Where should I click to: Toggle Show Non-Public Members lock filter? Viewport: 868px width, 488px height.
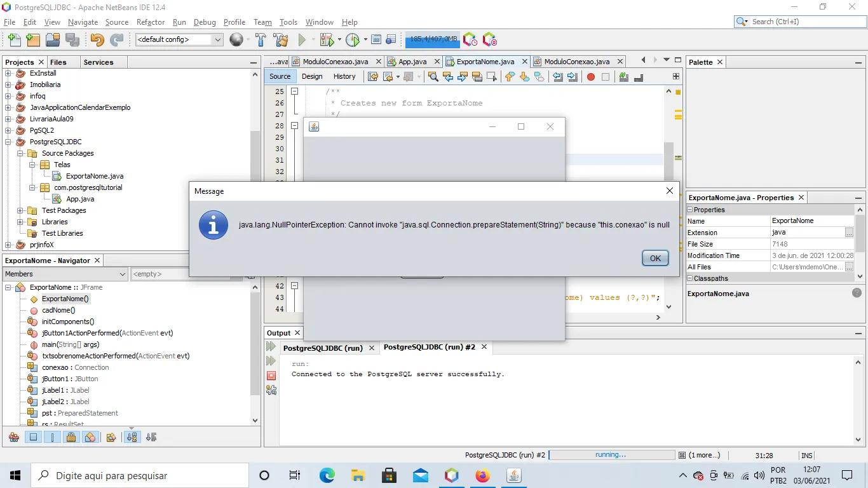coord(71,437)
